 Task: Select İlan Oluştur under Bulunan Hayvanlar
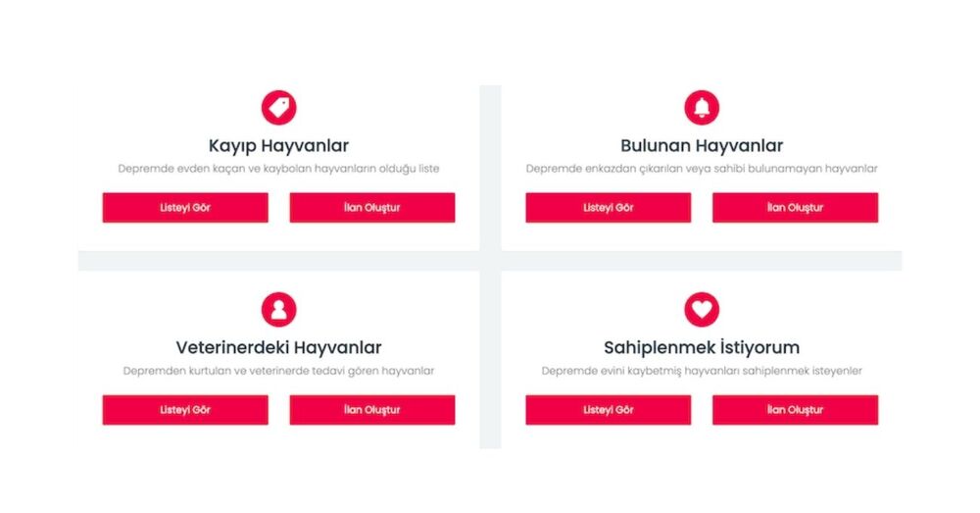coord(796,208)
